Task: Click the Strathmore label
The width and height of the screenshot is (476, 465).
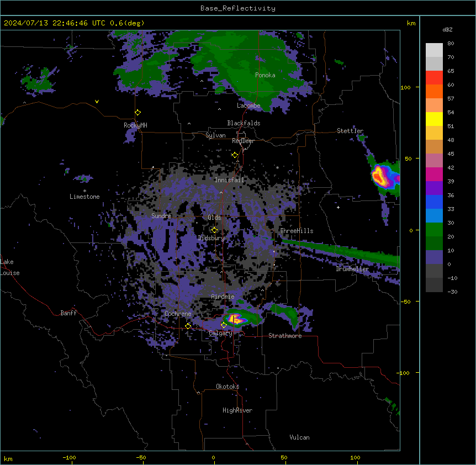Action: [x=285, y=336]
